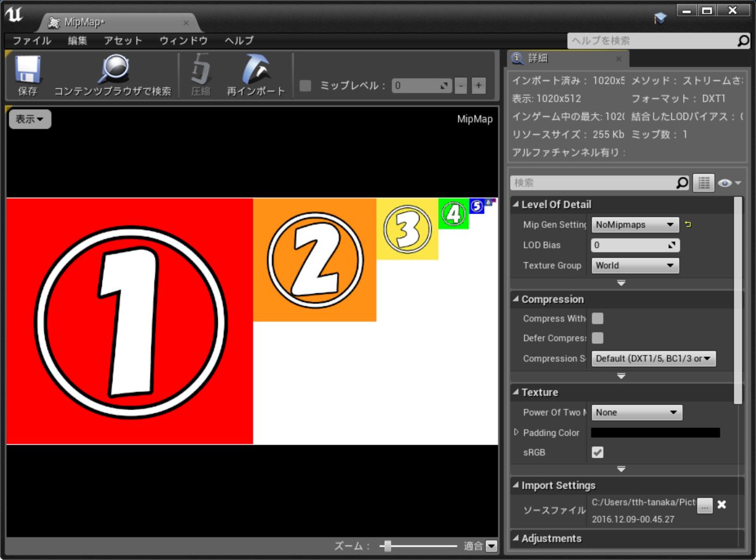Clear the source file path with X icon
756x560 pixels.
click(722, 506)
